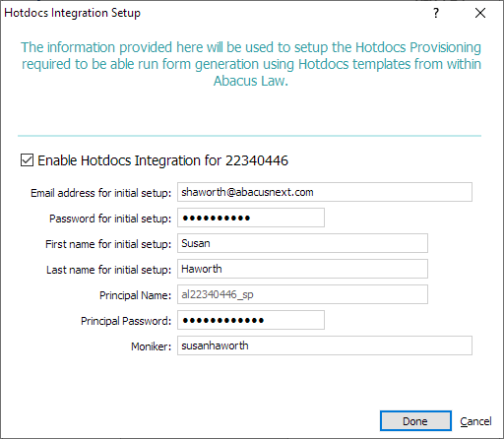
Task: Click the Principal Password label
Action: click(126, 321)
